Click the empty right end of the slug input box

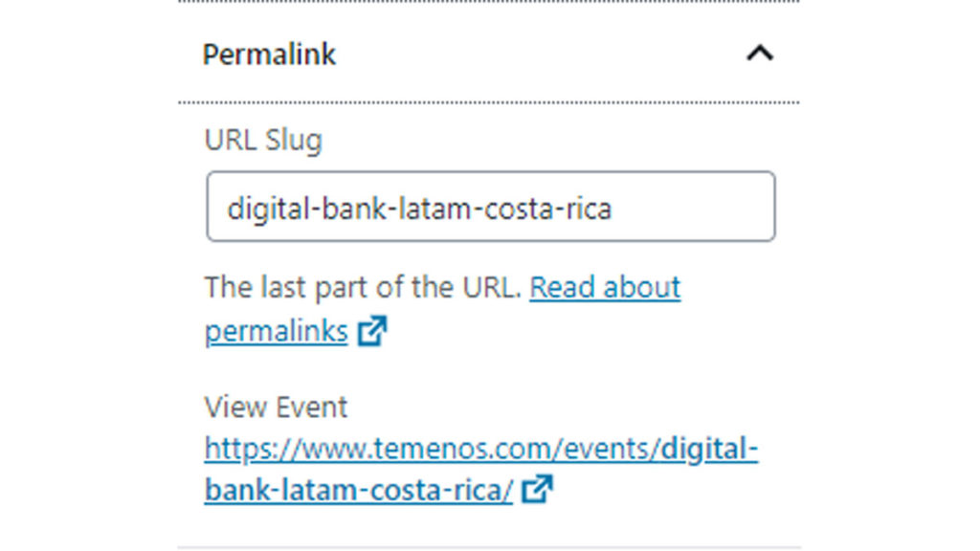(x=708, y=208)
